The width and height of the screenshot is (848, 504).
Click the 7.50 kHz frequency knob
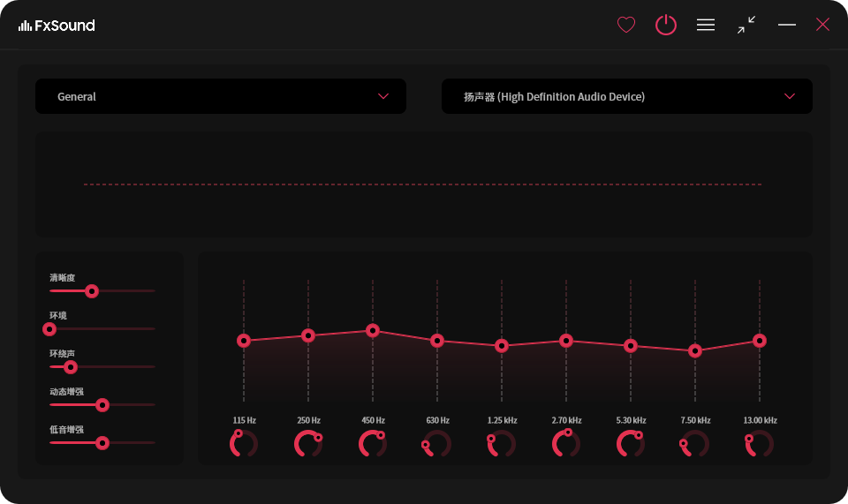point(695,443)
